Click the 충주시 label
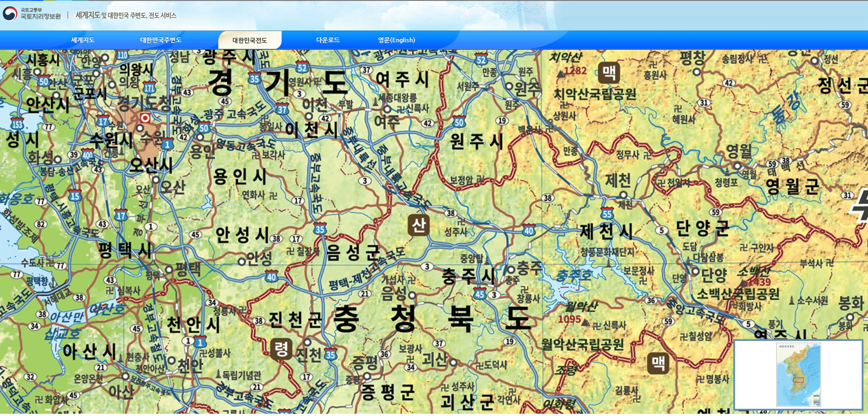Viewport: 868px width, 416px height. pos(469,276)
